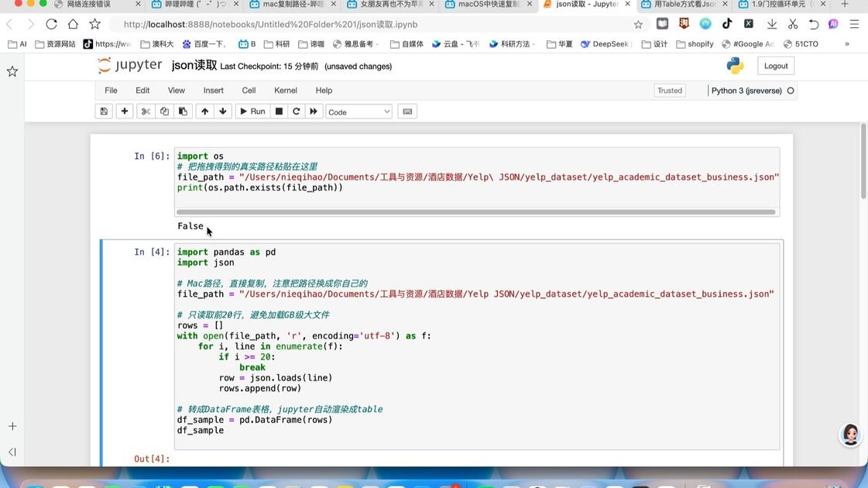Open the 资源网站 bookmark folder
The width and height of the screenshot is (868, 488).
coord(55,43)
